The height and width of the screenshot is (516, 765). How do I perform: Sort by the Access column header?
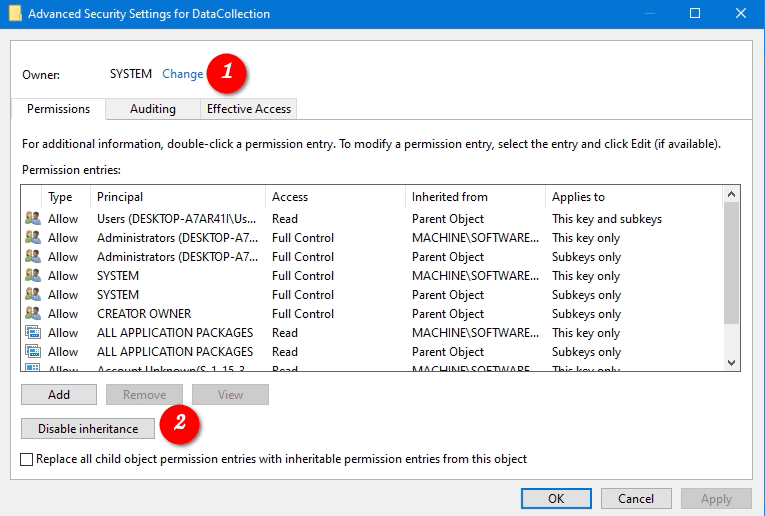click(335, 197)
